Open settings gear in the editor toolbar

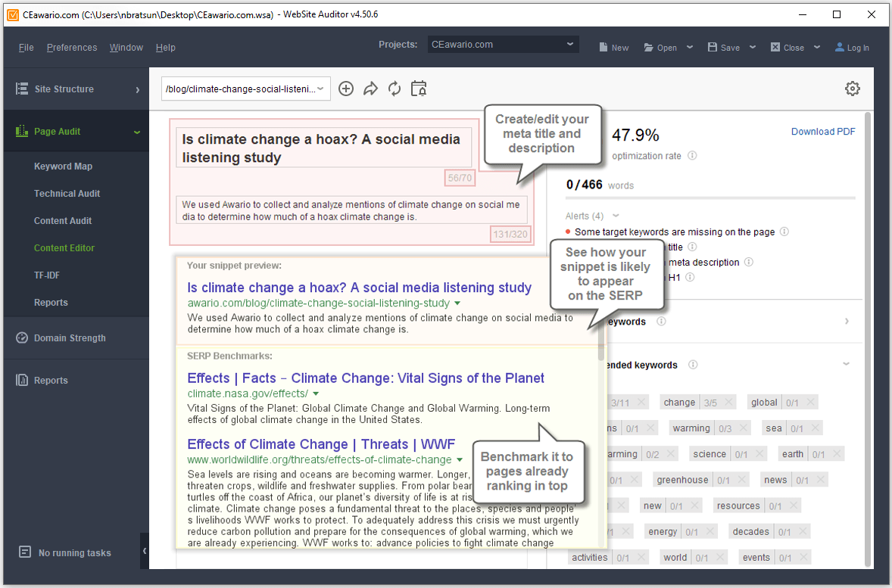[853, 89]
